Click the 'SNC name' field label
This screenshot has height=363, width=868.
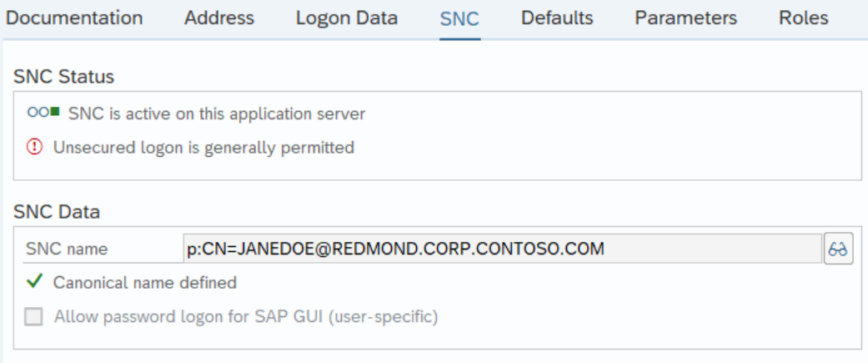coord(67,249)
